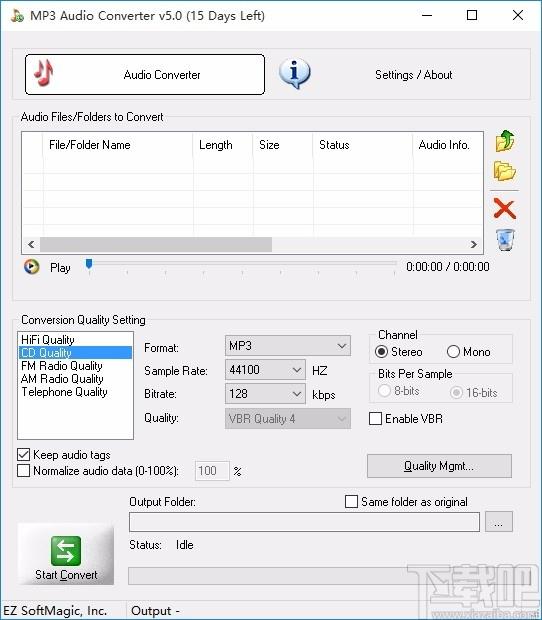The height and width of the screenshot is (620, 542).
Task: Click the add audio files icon
Action: click(x=505, y=141)
